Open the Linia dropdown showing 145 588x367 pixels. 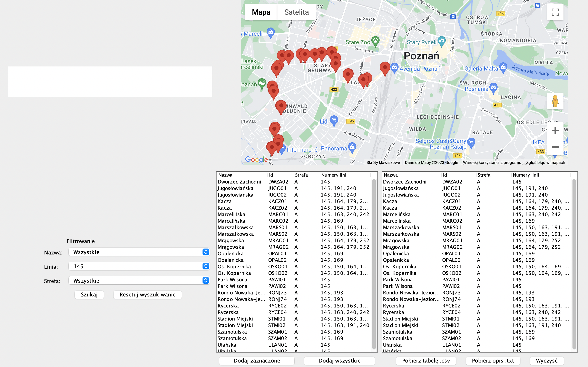(139, 266)
